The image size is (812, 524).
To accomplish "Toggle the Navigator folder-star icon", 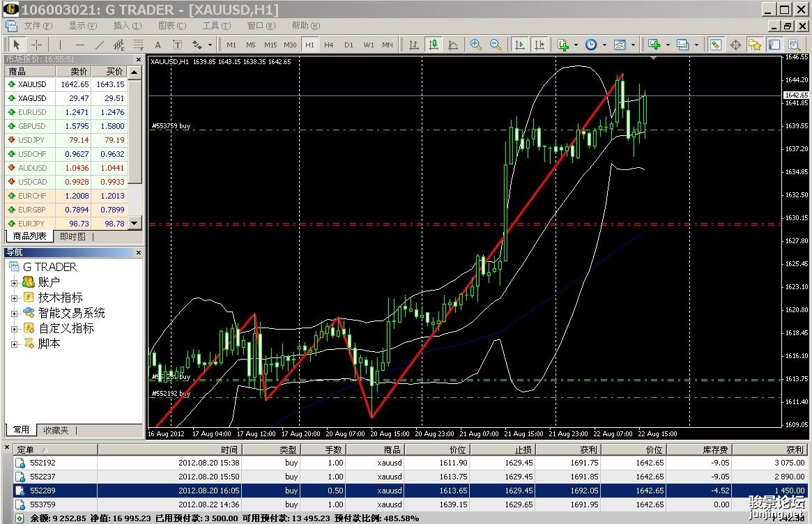I will click(x=755, y=45).
